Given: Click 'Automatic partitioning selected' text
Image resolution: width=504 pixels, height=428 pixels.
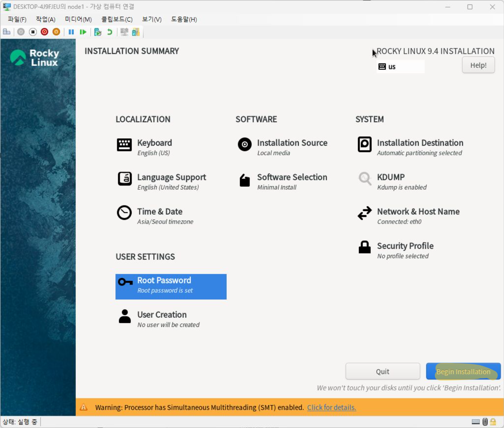Looking at the screenshot, I should click(x=419, y=153).
